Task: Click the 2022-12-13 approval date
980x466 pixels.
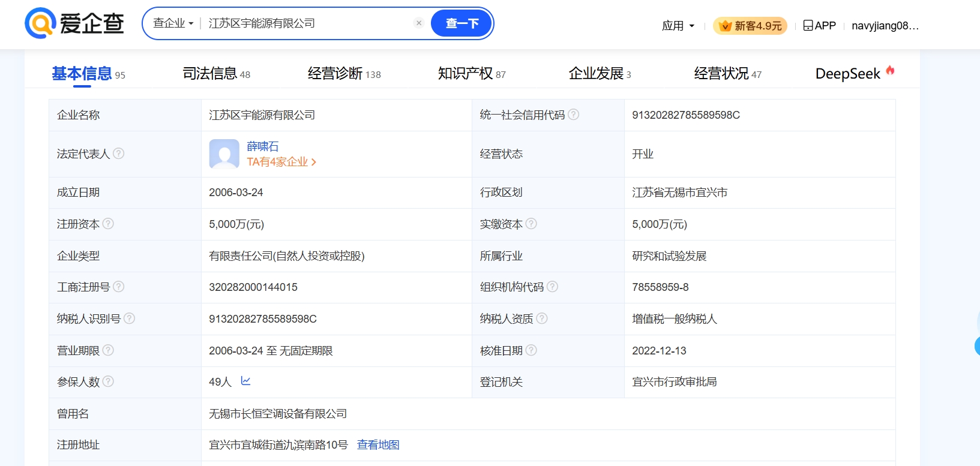Action: point(659,351)
